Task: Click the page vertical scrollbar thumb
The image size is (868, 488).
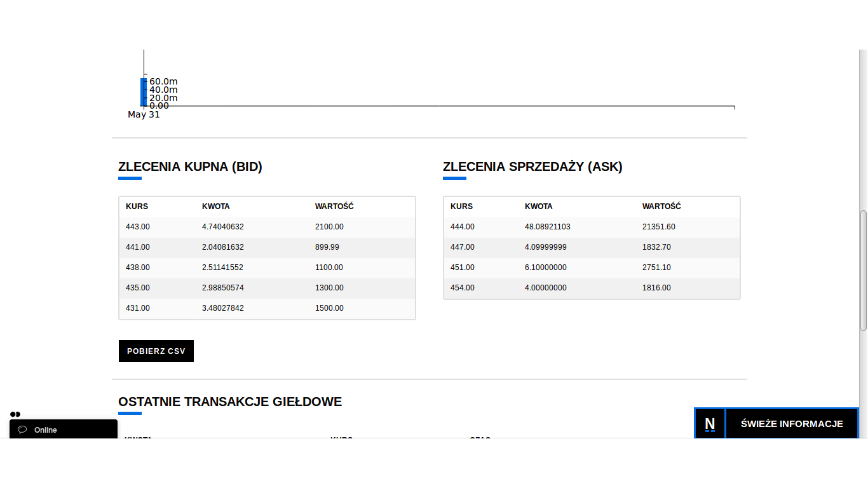Action: tap(864, 271)
